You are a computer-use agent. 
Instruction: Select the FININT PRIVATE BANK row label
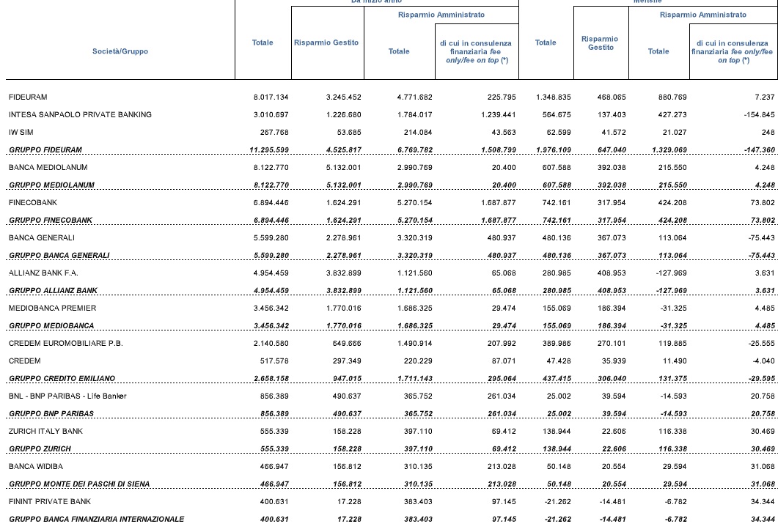pos(50,502)
